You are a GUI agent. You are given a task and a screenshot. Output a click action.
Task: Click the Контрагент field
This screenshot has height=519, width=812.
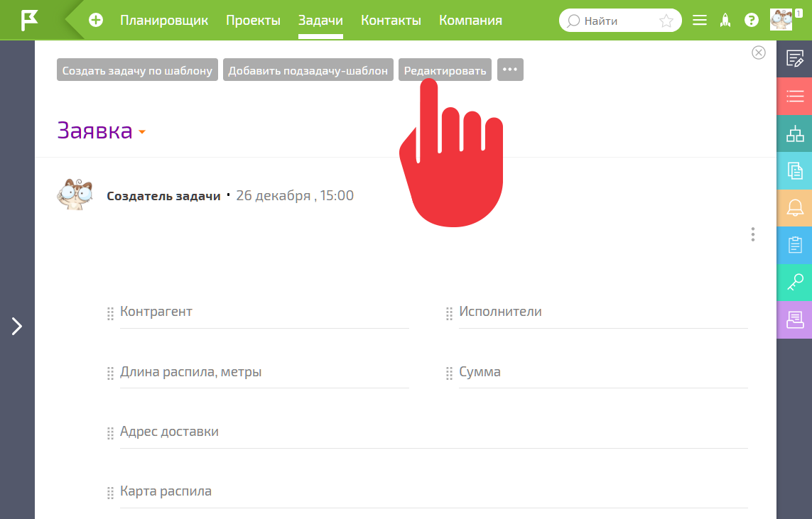tap(264, 313)
